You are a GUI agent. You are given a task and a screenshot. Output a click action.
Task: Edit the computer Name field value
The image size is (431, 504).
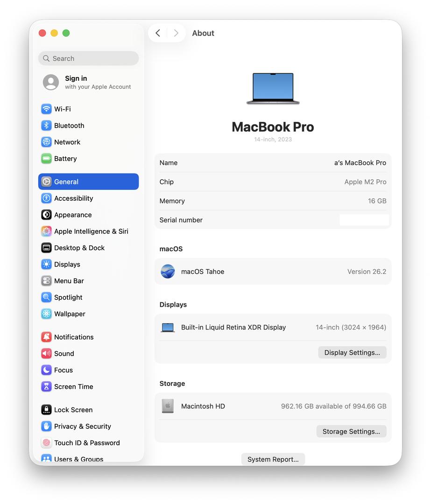tap(360, 163)
